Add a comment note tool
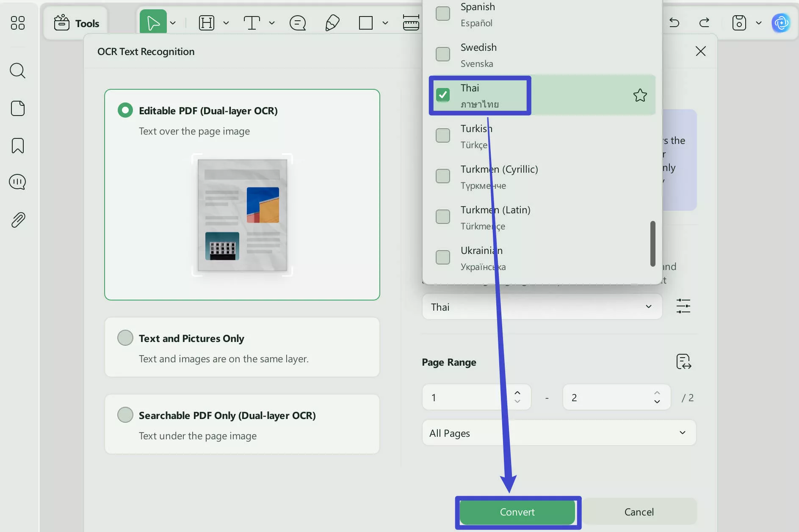This screenshot has width=799, height=532. point(298,23)
